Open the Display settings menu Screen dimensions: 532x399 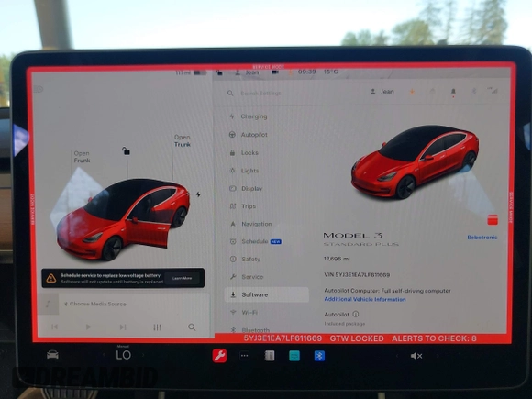[x=247, y=189]
